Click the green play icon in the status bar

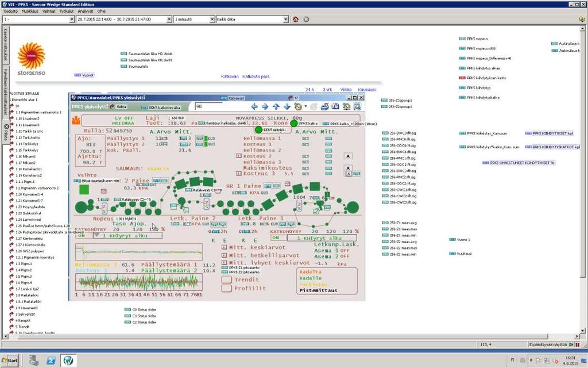coord(571,344)
